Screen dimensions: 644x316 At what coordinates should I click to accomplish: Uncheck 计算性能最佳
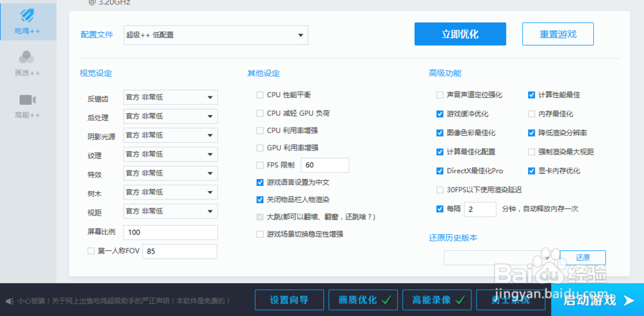coord(531,95)
